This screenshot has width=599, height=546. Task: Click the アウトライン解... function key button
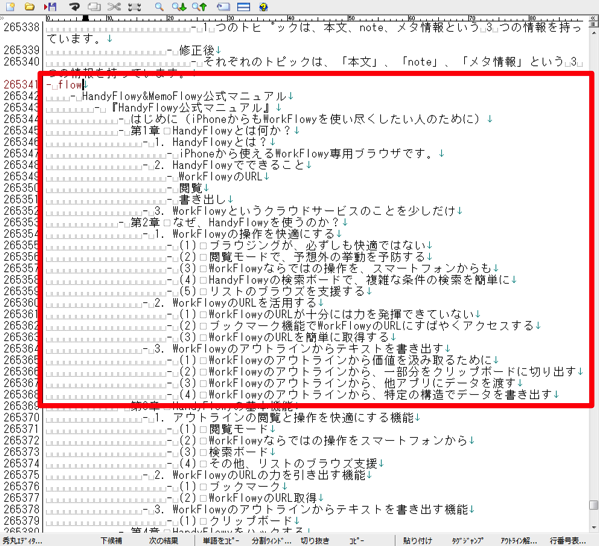519,541
